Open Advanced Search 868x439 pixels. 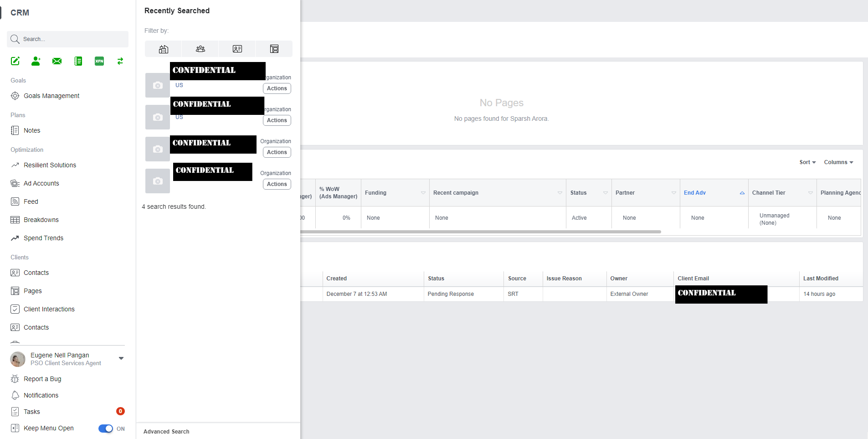166,432
